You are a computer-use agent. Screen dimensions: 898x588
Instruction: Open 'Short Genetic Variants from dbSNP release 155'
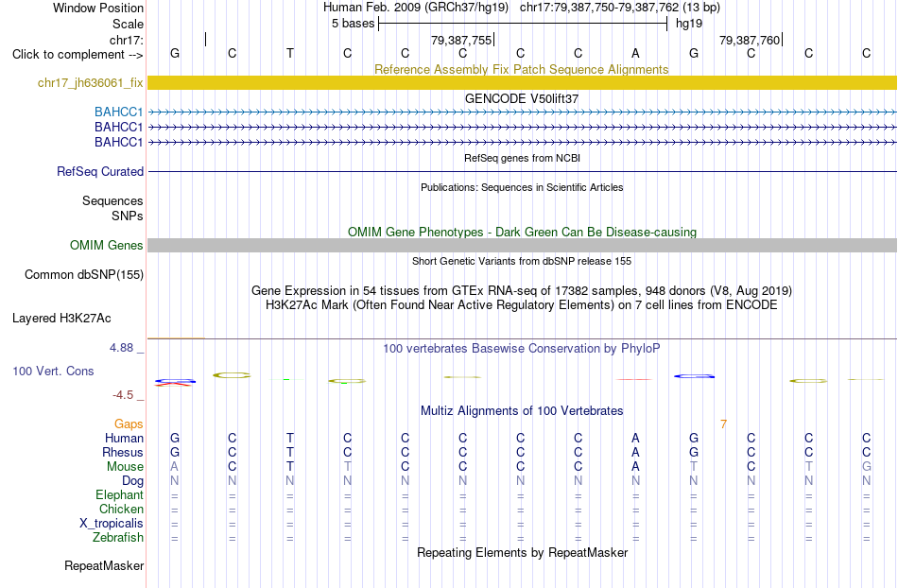click(x=522, y=261)
